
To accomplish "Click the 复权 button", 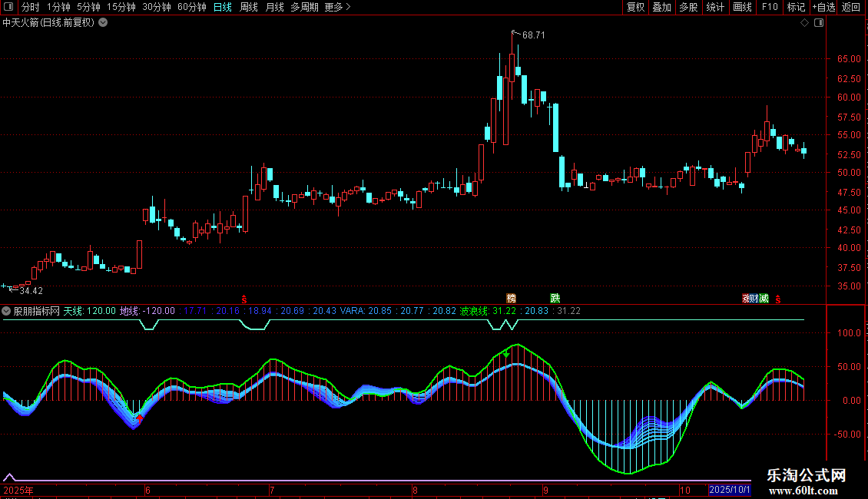I will [x=635, y=8].
